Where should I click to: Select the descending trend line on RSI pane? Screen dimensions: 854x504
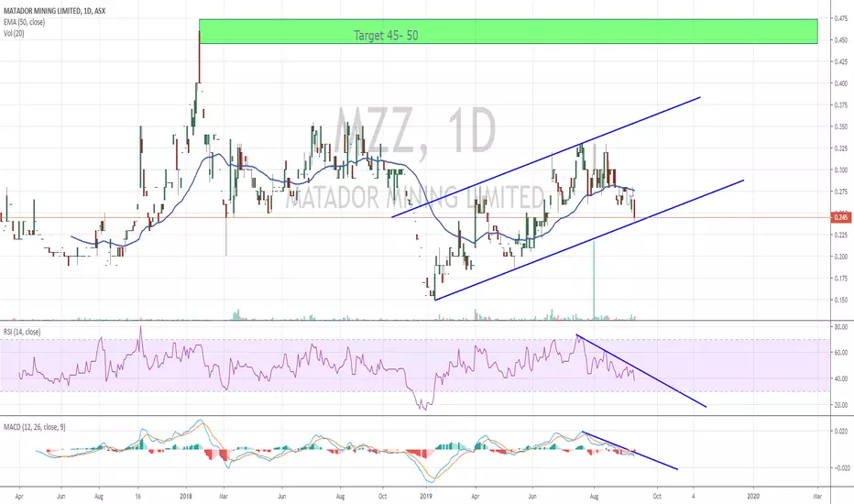click(641, 370)
